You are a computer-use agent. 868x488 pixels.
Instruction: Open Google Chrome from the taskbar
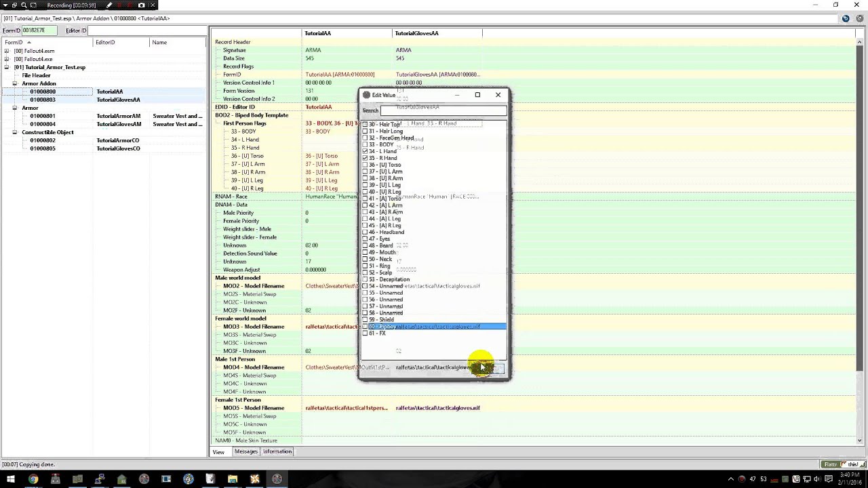click(33, 479)
